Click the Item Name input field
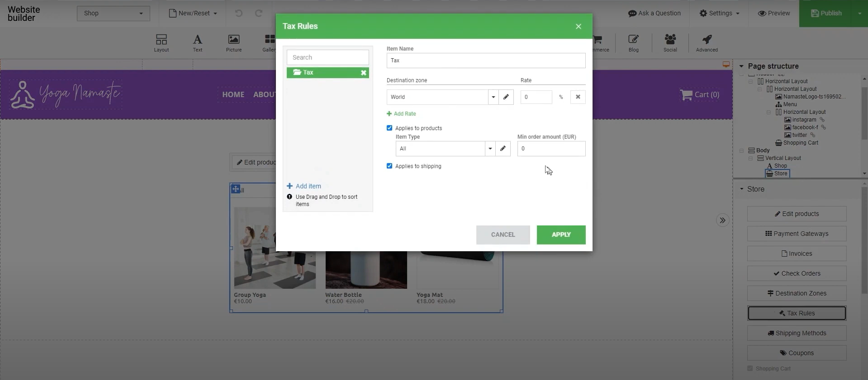Screen dimensions: 868x380 [486, 61]
